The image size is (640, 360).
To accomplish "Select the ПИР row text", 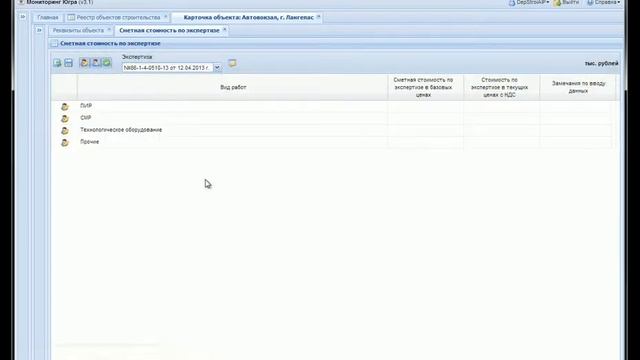I will click(x=86, y=106).
